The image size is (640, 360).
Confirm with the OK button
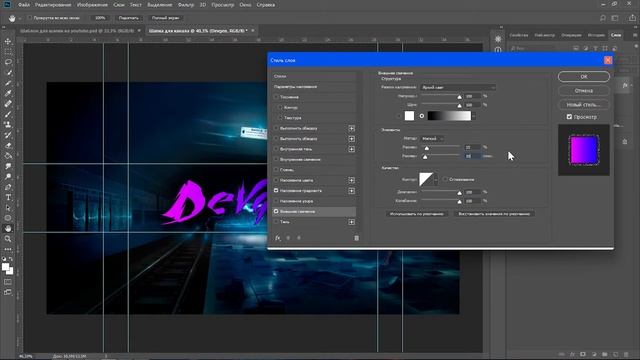[584, 76]
